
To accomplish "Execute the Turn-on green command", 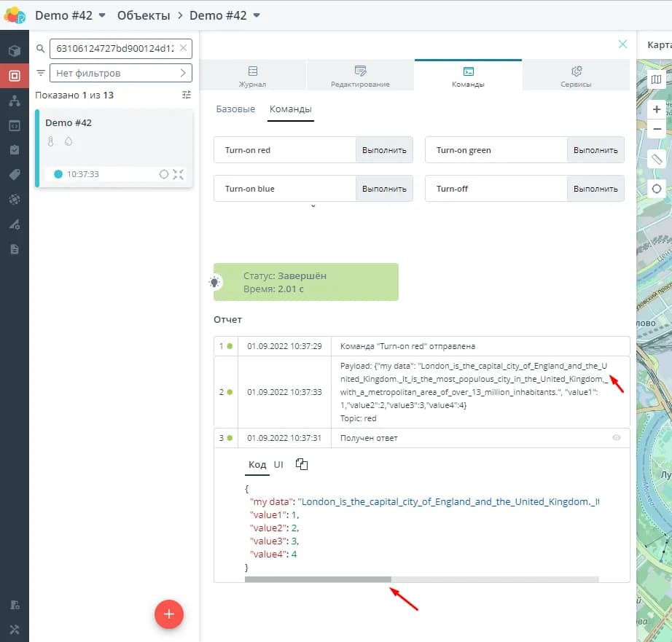I will click(x=595, y=150).
